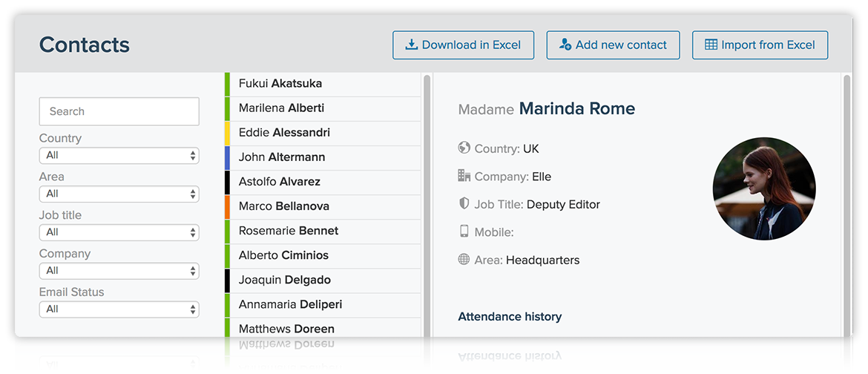This screenshot has width=868, height=374.
Task: Click the building icon beside Company: Elle
Action: (464, 176)
